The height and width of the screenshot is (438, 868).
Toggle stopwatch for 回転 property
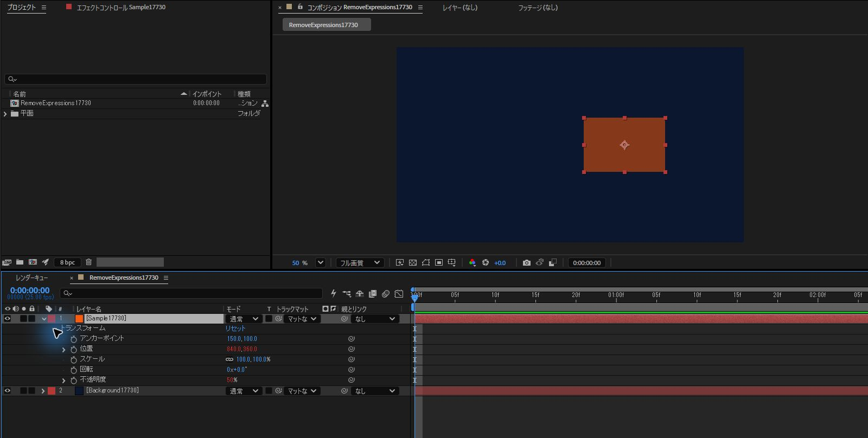click(74, 370)
